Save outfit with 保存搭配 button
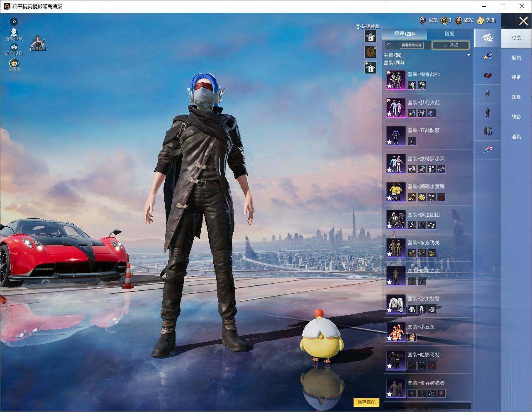Viewport: 532px width, 412px height. pyautogui.click(x=366, y=402)
